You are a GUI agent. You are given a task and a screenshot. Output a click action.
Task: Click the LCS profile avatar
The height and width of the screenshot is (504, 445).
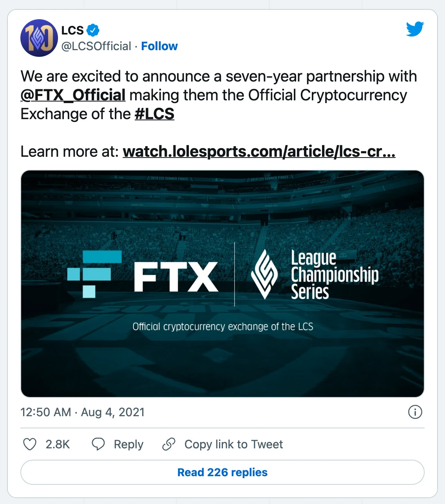39,38
